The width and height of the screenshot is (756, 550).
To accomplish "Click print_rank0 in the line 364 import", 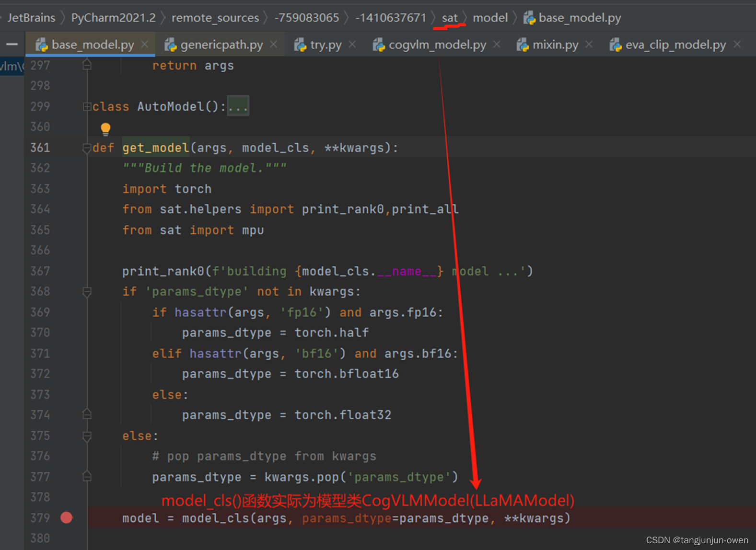I will click(343, 209).
